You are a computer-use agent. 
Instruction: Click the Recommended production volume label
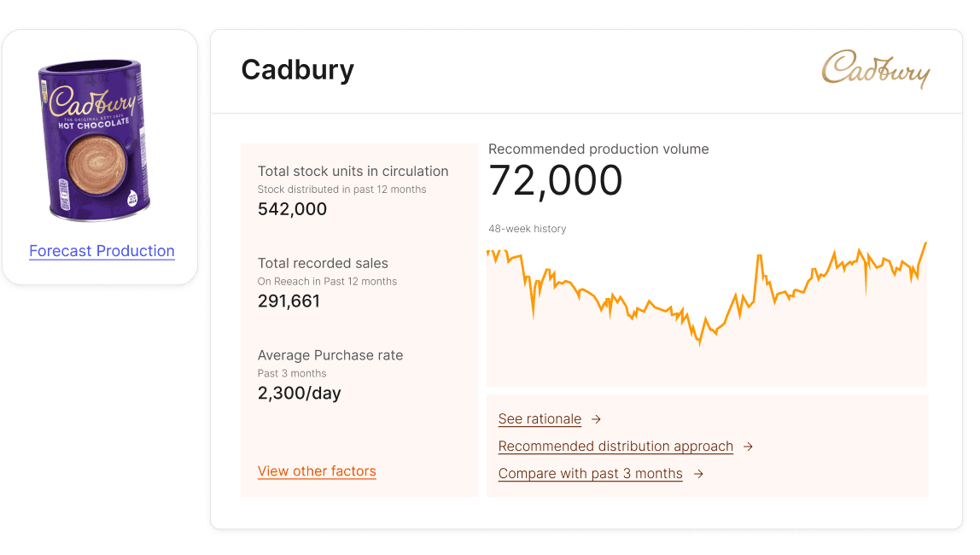pos(598,149)
